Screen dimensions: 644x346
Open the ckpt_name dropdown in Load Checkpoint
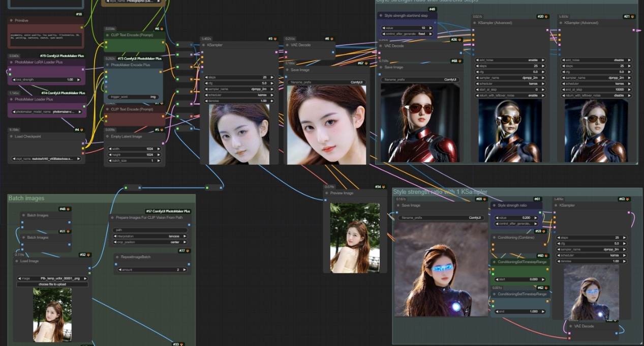[x=46, y=159]
